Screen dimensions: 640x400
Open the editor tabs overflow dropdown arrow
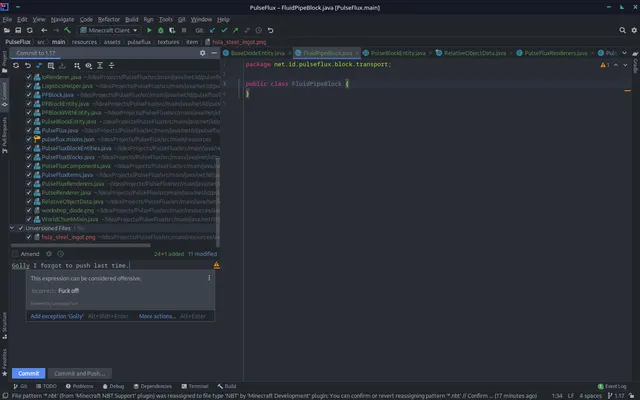tap(624, 53)
